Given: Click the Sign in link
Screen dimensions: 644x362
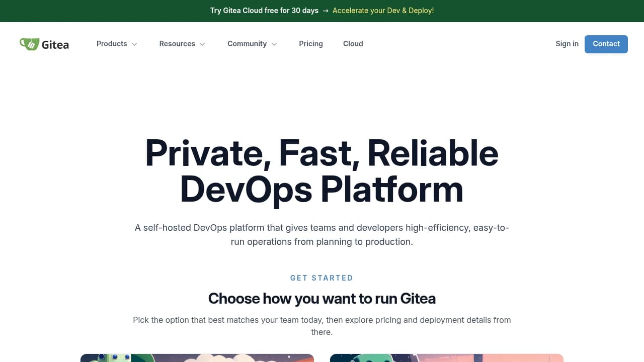Looking at the screenshot, I should (x=567, y=44).
